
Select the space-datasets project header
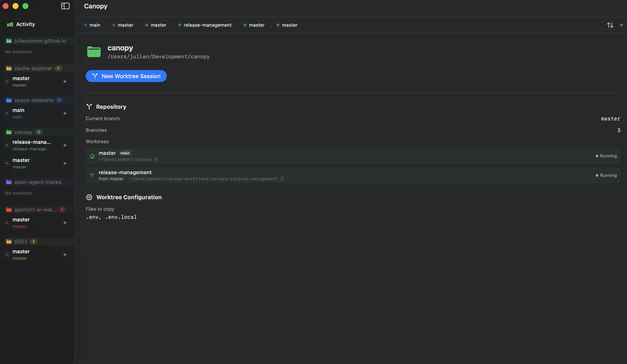[x=39, y=100]
